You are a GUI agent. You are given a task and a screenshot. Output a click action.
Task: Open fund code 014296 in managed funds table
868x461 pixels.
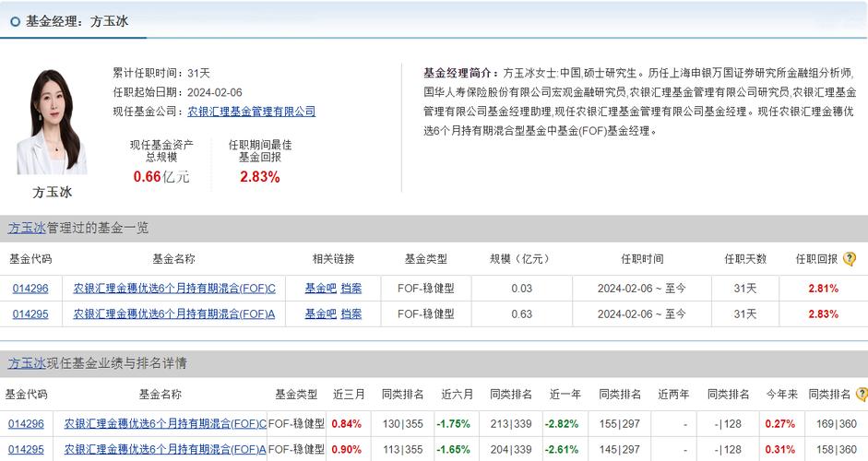coord(30,289)
